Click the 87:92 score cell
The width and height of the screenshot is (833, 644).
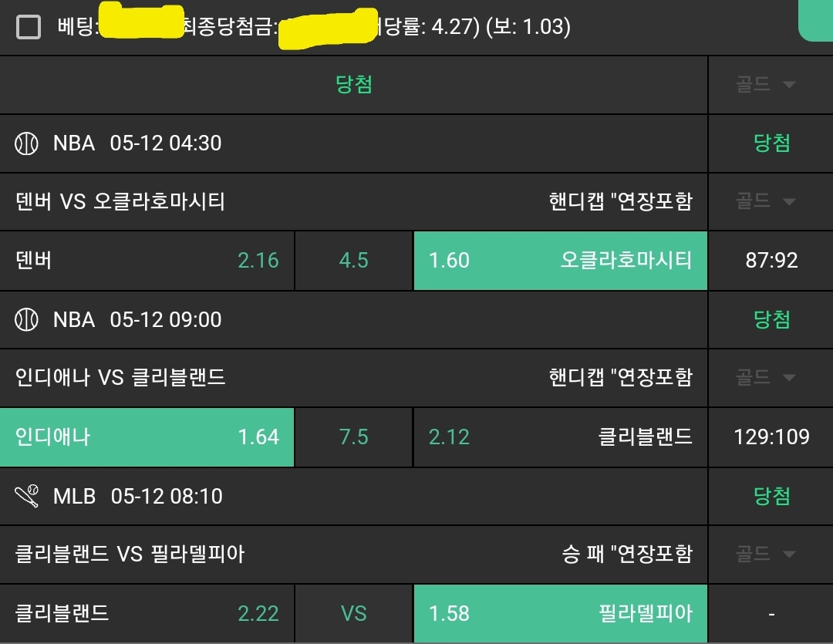click(771, 261)
